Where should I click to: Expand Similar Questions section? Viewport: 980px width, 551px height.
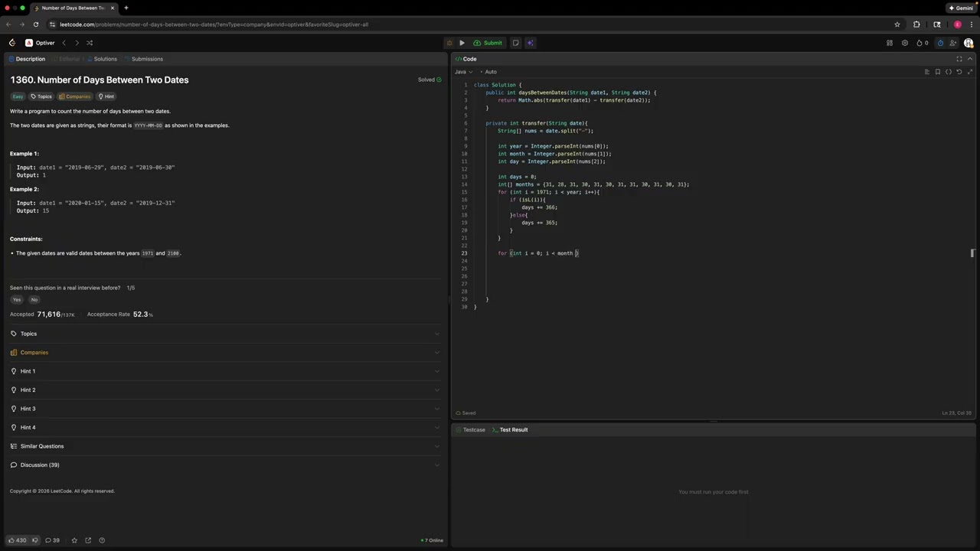pyautogui.click(x=225, y=446)
